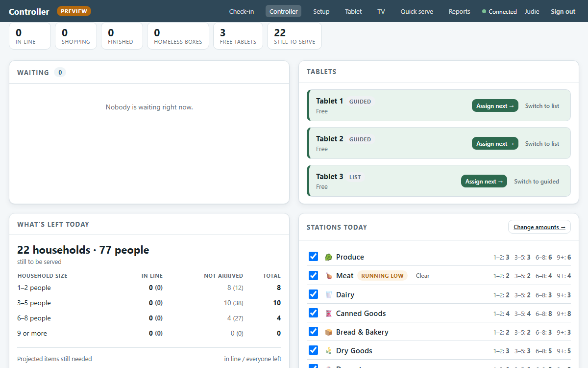This screenshot has height=368, width=588.
Task: Click the '6–8 people' household row label
Action: (x=34, y=318)
